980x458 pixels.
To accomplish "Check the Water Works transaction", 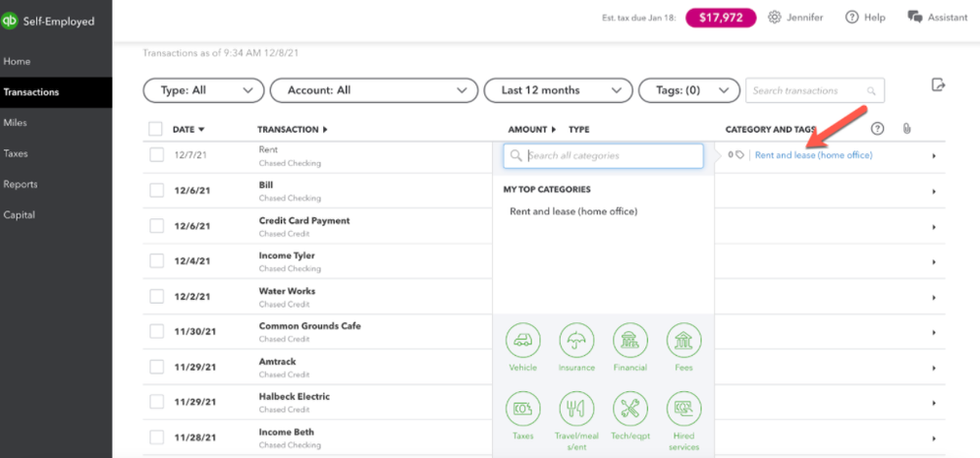I will click(x=156, y=297).
